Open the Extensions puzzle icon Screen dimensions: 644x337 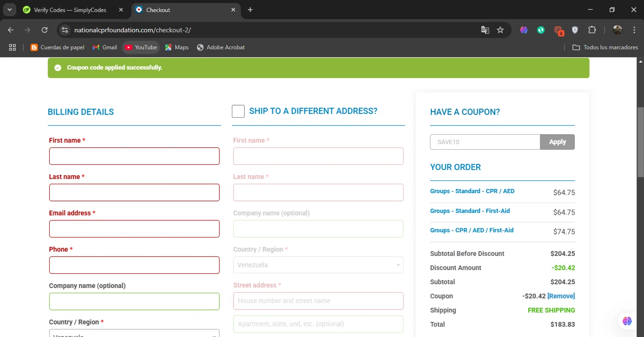point(592,30)
